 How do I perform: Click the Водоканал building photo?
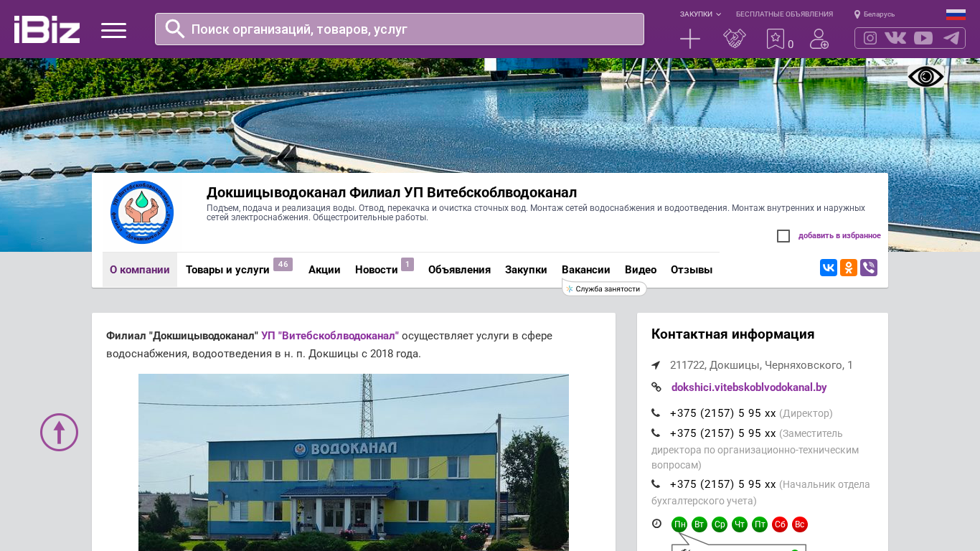click(x=354, y=462)
